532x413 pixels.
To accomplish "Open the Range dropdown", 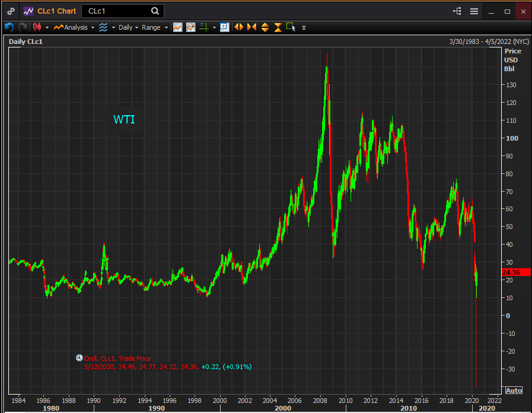I will coord(155,27).
